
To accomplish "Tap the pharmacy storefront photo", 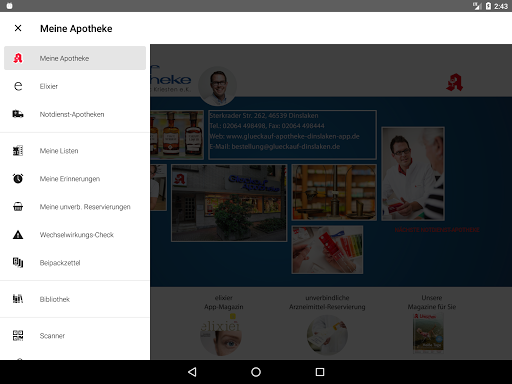I will pos(229,203).
